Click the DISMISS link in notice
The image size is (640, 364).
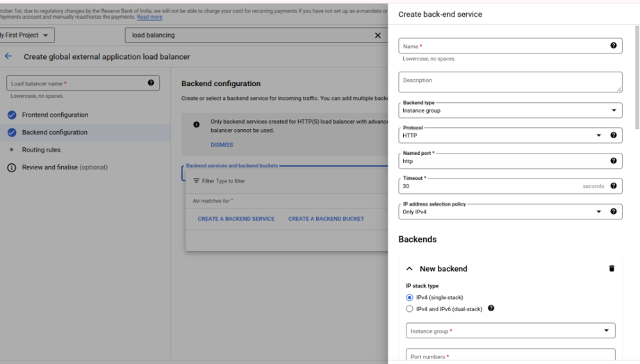coord(222,145)
